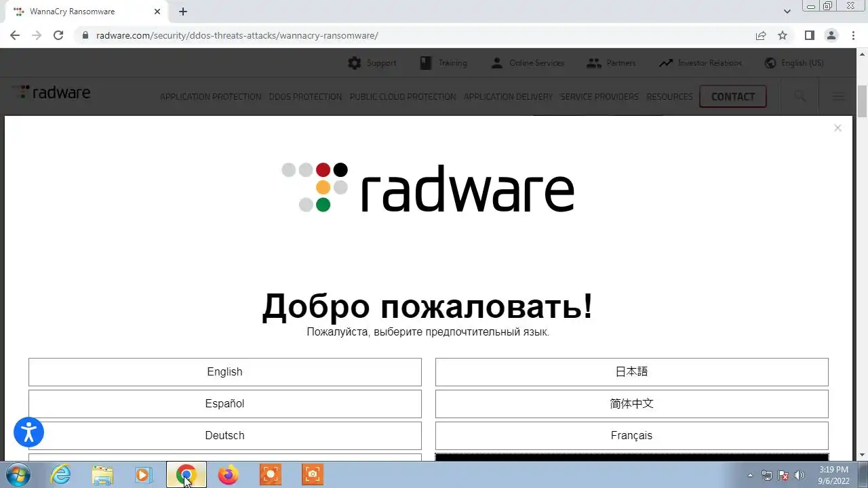Image resolution: width=868 pixels, height=488 pixels.
Task: Open Partners link in top bar
Action: coord(612,63)
